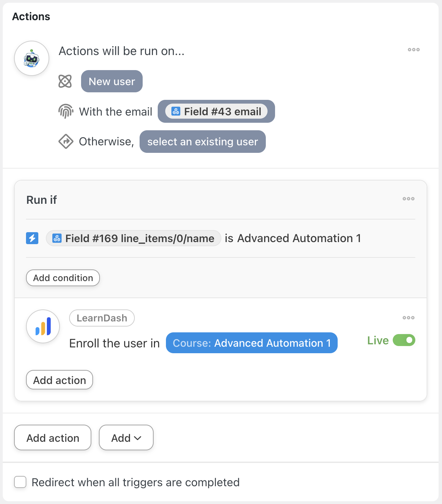Click Add action inside the Run if block
This screenshot has height=504, width=442.
60,380
